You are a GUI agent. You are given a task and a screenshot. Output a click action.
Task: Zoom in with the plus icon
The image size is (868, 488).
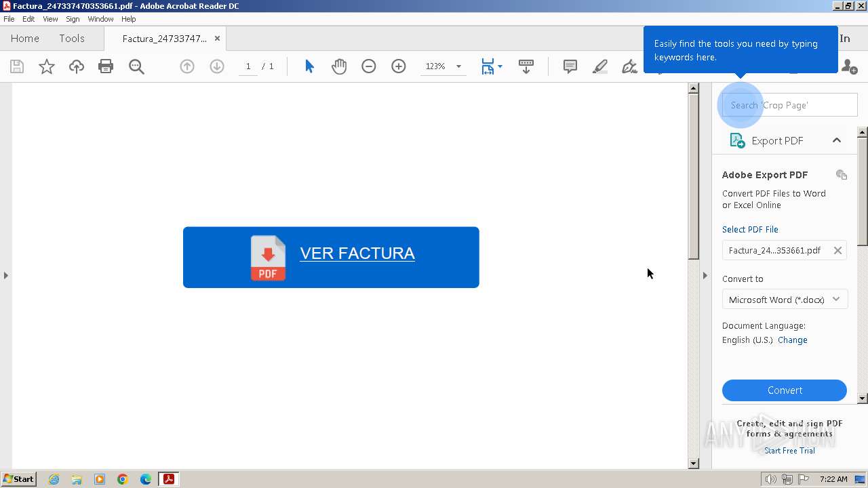399,66
